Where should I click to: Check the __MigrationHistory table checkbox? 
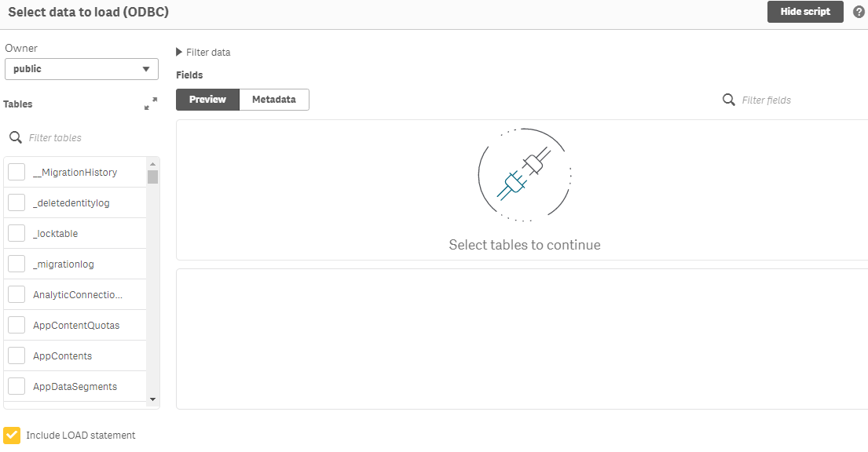coord(16,172)
